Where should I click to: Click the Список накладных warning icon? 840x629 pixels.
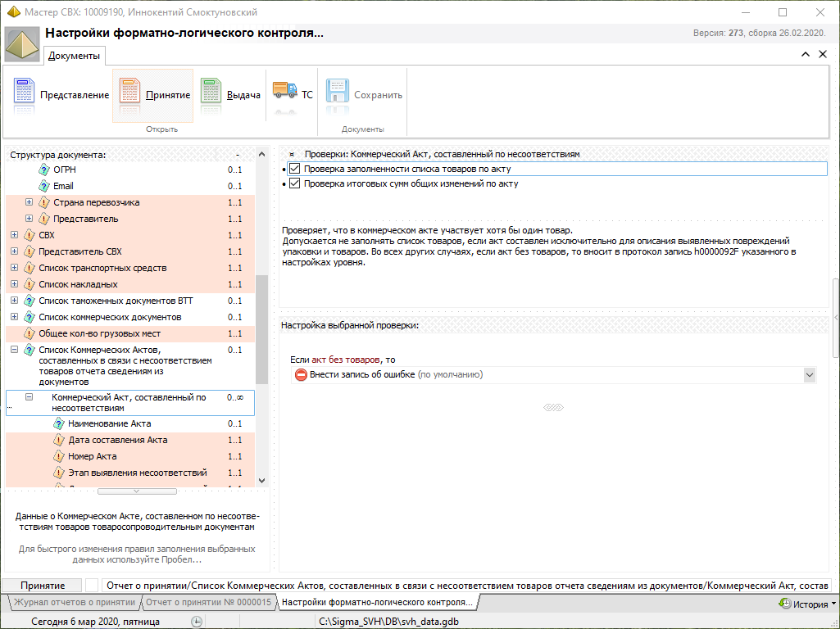click(30, 284)
